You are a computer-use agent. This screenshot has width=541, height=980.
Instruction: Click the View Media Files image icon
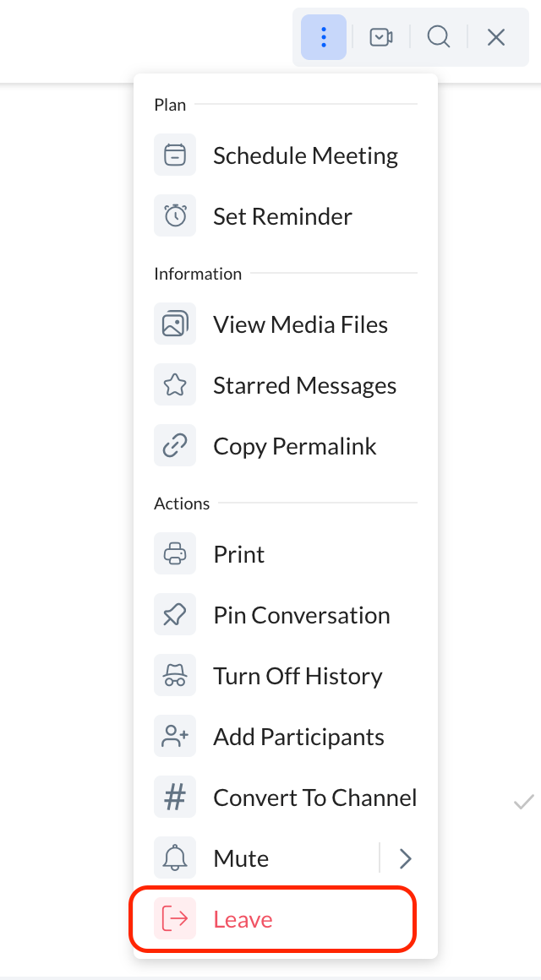(x=175, y=324)
